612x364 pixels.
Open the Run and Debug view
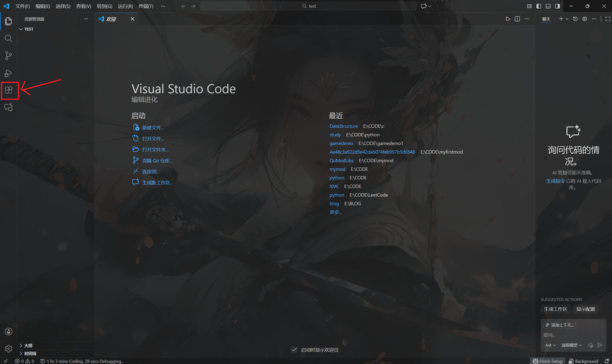[8, 73]
